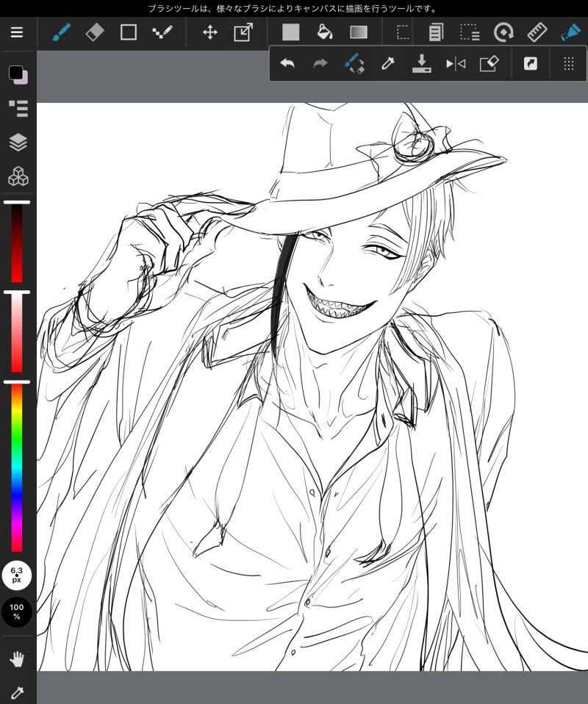Viewport: 588px width, 704px height.
Task: Open the hamburger main menu
Action: coord(17,32)
